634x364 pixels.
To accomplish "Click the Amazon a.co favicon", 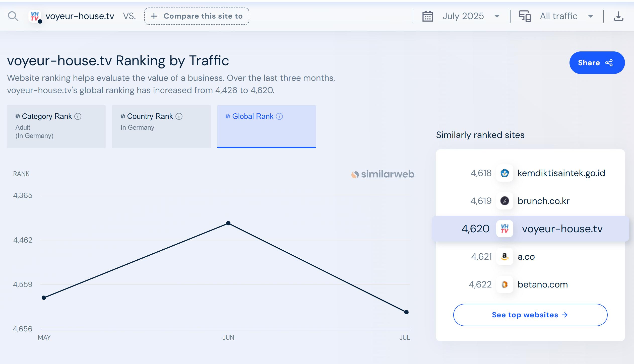I will coord(504,257).
